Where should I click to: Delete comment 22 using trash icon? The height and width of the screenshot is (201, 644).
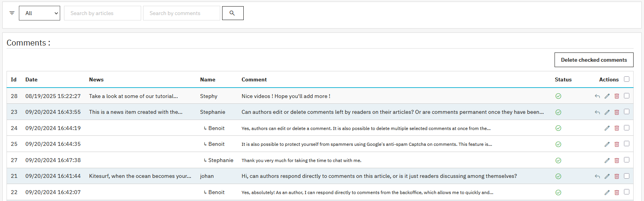(617, 193)
